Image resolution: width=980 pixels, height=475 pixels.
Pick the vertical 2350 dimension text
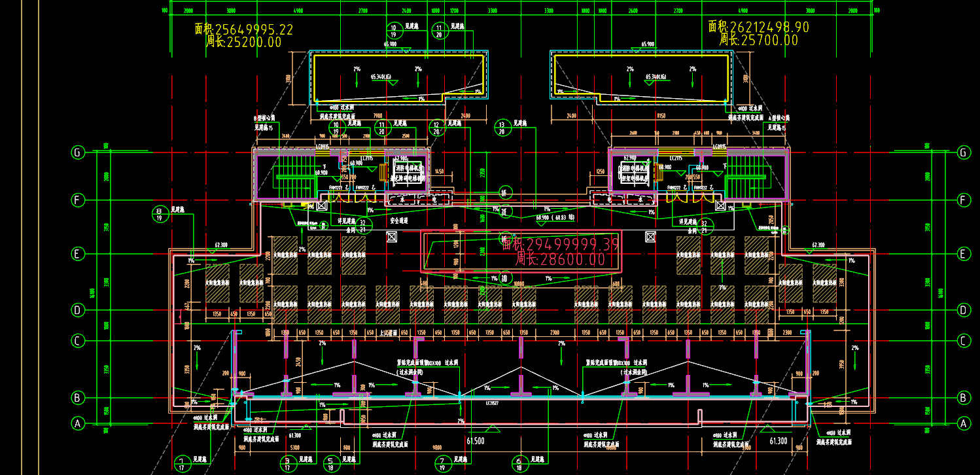pos(482,173)
